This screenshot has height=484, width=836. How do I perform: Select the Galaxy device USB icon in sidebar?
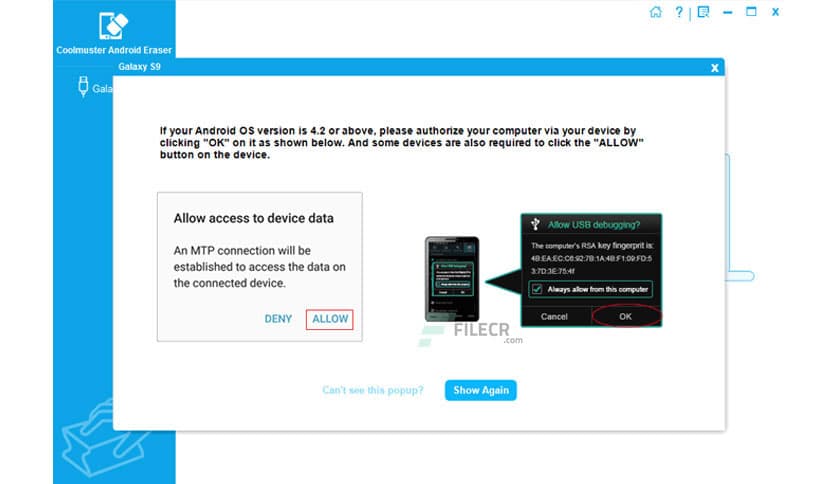83,86
